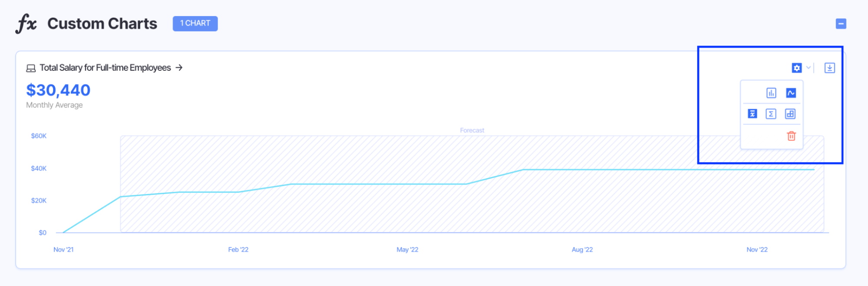Switch the chart to bar chart type
Image resolution: width=868 pixels, height=286 pixels.
pos(772,93)
